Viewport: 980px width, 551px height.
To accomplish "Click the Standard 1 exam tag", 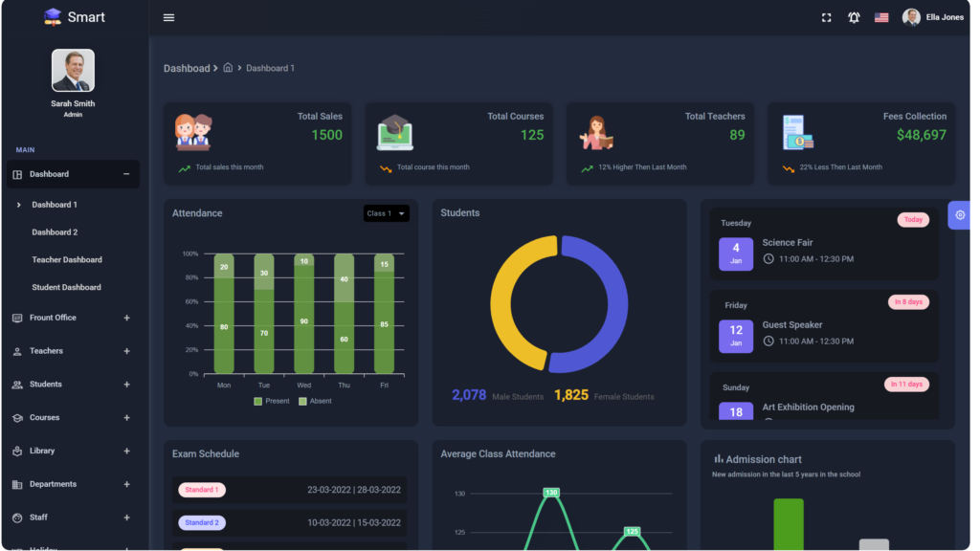I will click(202, 490).
